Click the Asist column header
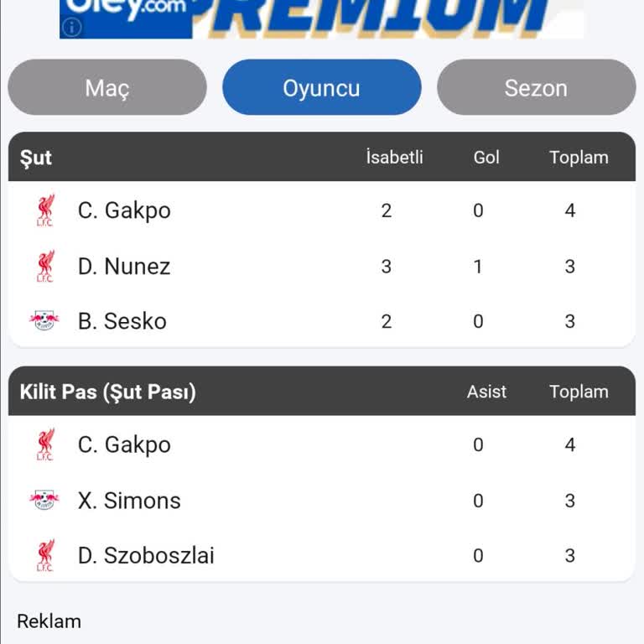This screenshot has width=644, height=644. pos(486,392)
